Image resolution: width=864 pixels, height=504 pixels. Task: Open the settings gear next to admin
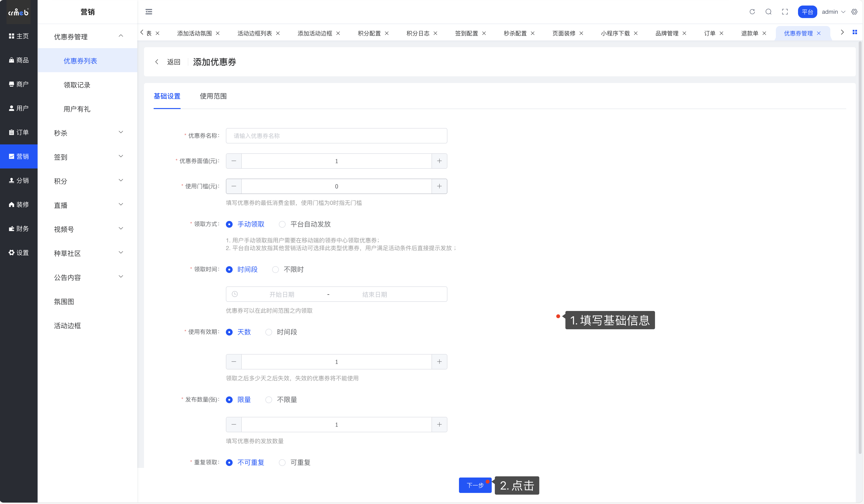[x=854, y=12]
